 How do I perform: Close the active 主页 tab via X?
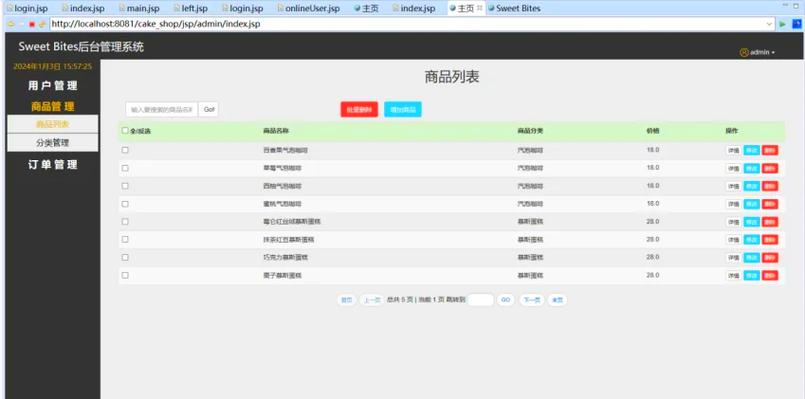[x=479, y=8]
